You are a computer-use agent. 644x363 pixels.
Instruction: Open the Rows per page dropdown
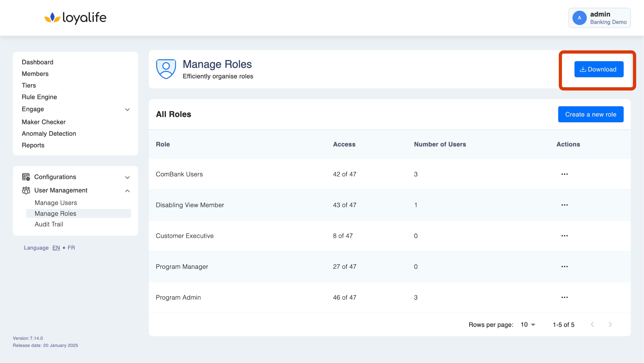pyautogui.click(x=528, y=325)
